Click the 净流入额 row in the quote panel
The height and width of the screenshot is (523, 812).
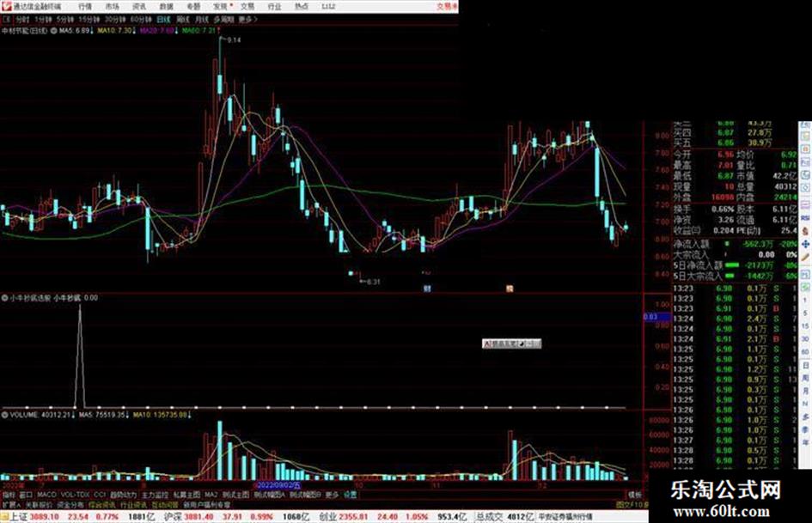(735, 244)
